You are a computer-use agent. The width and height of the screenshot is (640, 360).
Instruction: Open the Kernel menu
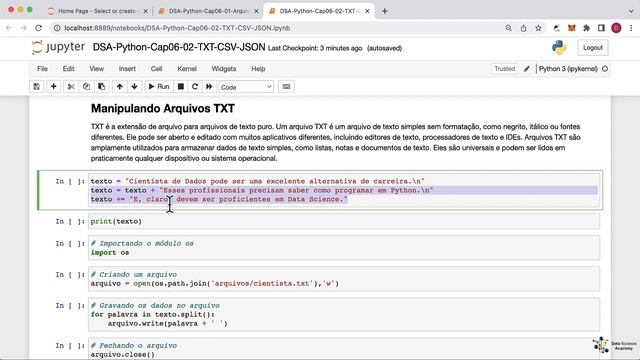187,69
